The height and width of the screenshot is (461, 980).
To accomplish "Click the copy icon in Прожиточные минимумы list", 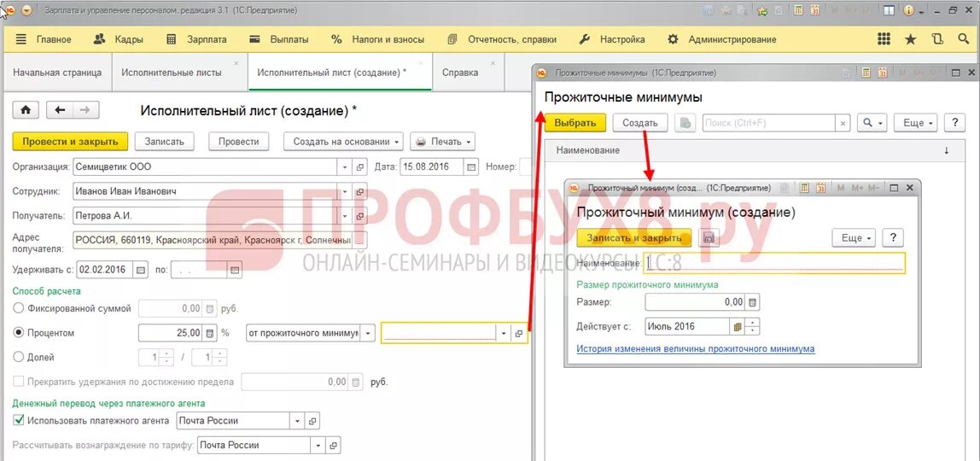I will [x=685, y=123].
